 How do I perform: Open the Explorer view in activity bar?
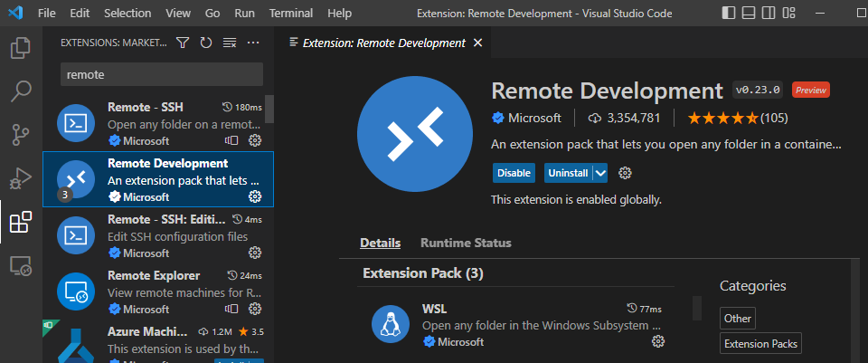(21, 47)
